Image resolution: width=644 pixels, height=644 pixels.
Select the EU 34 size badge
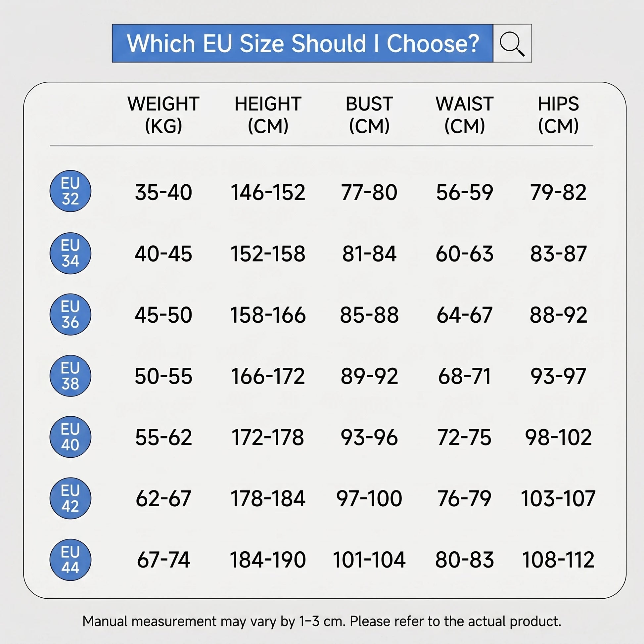(70, 253)
